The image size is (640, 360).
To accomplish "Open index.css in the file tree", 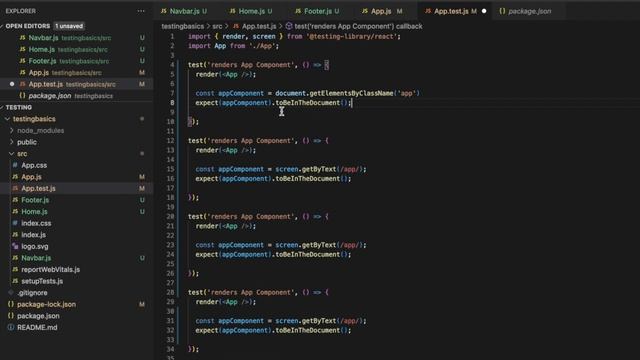I will click(36, 223).
